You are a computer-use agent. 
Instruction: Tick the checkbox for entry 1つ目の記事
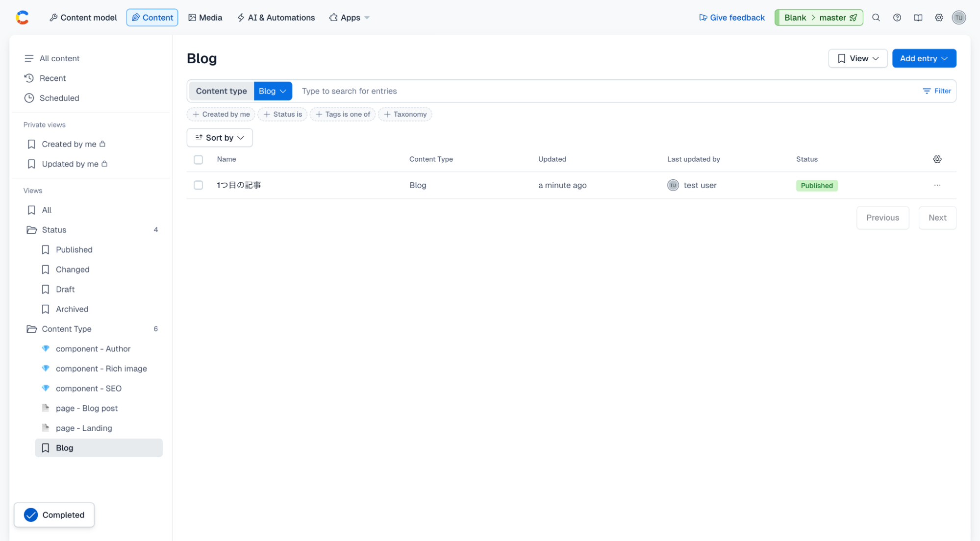point(198,185)
